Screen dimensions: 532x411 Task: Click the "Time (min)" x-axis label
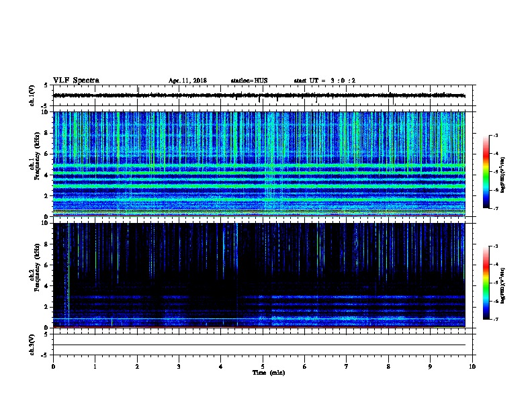click(x=269, y=373)
